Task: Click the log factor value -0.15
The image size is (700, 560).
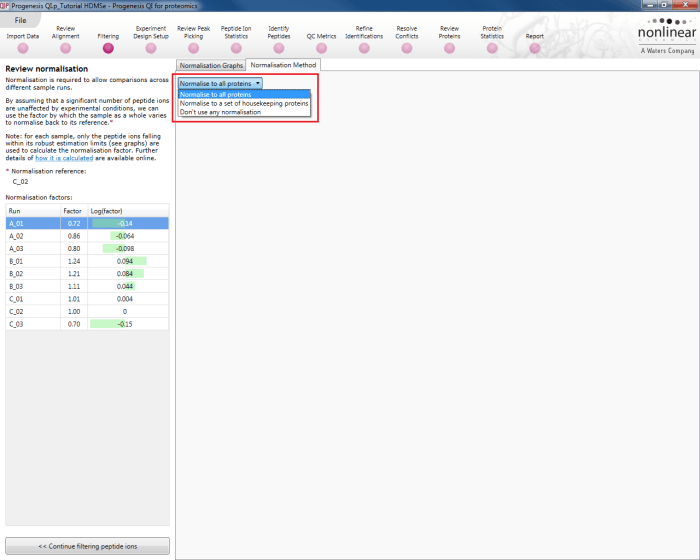Action: tap(125, 324)
